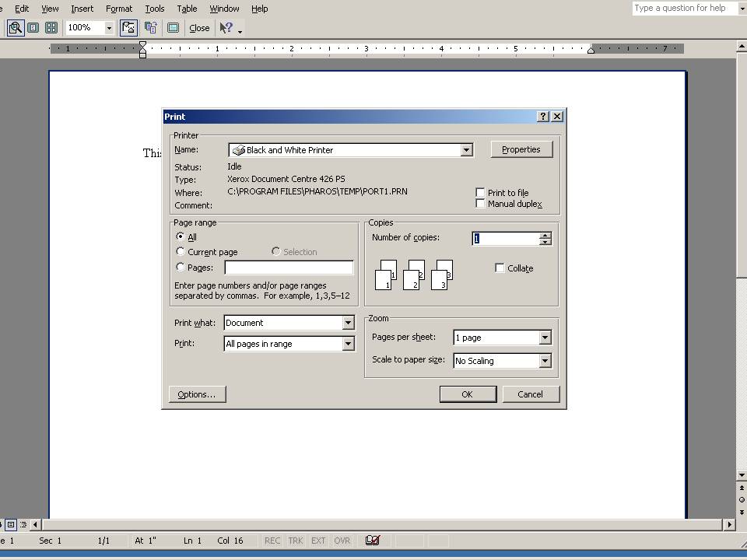Click the printer Properties button
The width and height of the screenshot is (747, 560).
521,149
